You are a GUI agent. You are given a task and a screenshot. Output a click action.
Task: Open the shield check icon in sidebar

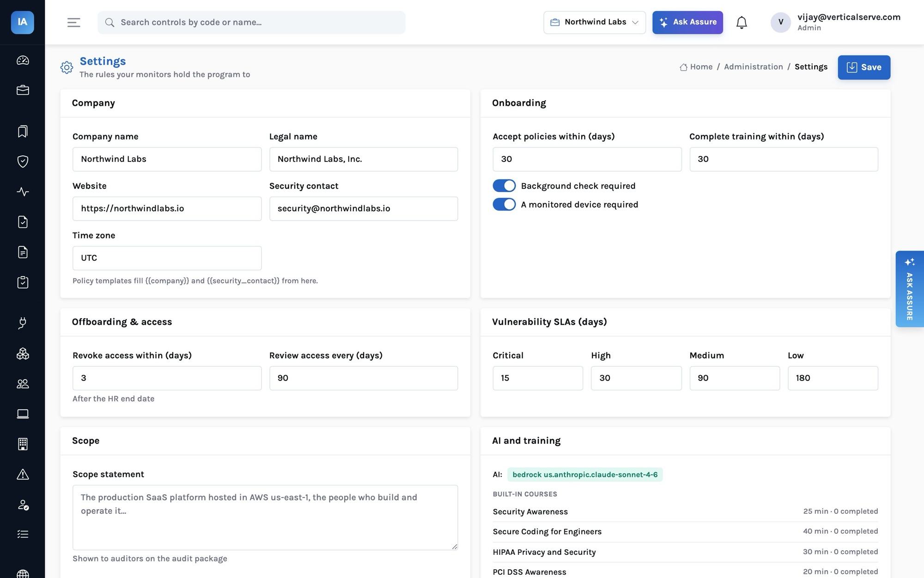coord(23,161)
